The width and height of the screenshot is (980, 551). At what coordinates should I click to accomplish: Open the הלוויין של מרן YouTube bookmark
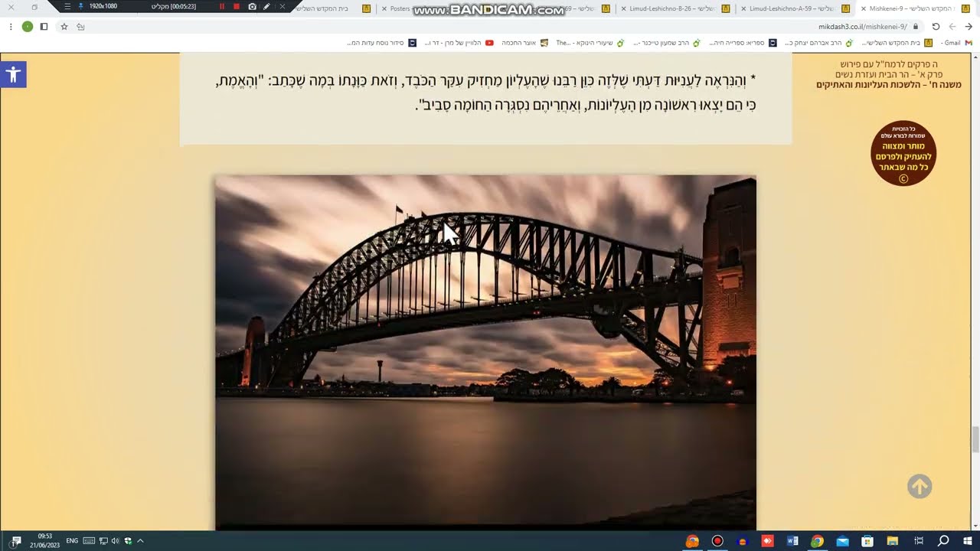(459, 43)
